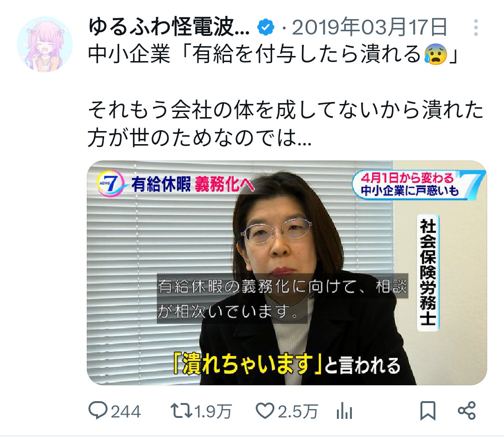Click the fearful face emoji in tweet

(436, 54)
